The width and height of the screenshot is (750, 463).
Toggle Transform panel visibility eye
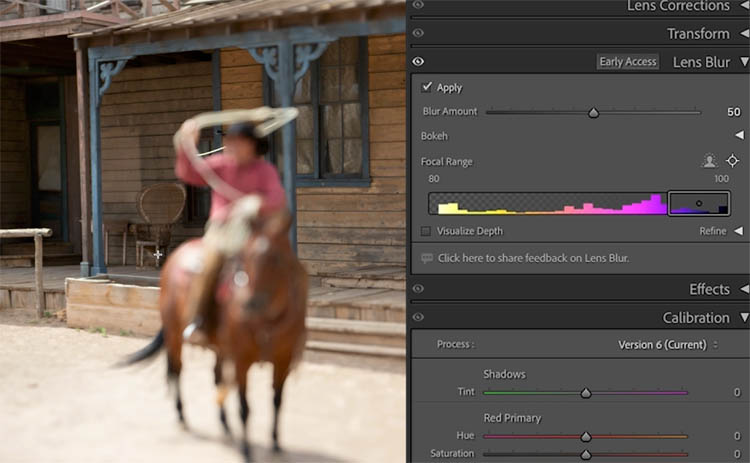coord(418,33)
